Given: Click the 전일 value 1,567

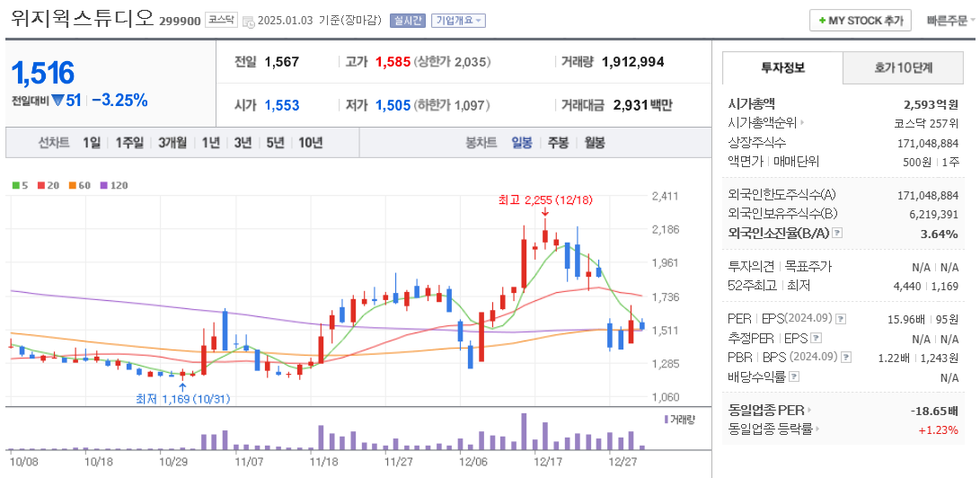Looking at the screenshot, I should click(282, 62).
